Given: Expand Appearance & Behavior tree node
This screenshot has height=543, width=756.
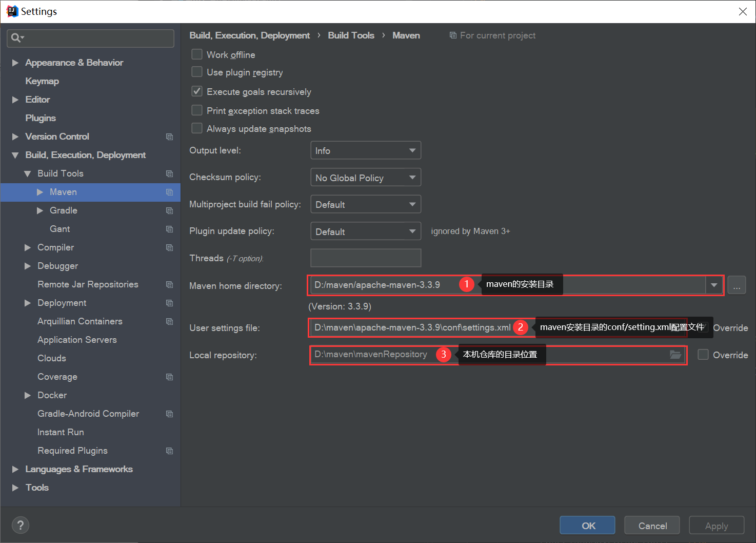Looking at the screenshot, I should (x=15, y=63).
